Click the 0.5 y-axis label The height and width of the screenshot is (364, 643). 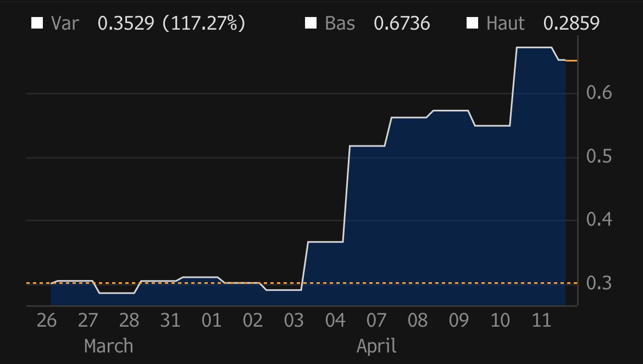(599, 157)
